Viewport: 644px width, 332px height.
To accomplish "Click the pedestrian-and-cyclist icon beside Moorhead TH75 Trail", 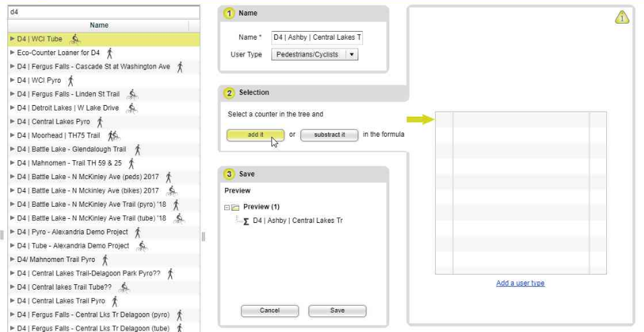I will [x=114, y=135].
